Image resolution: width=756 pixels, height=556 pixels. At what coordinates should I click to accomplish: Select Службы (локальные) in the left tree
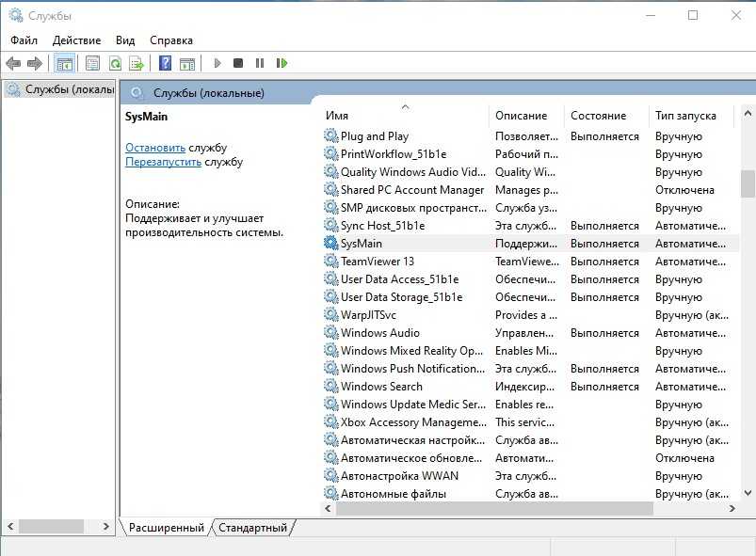coord(60,89)
